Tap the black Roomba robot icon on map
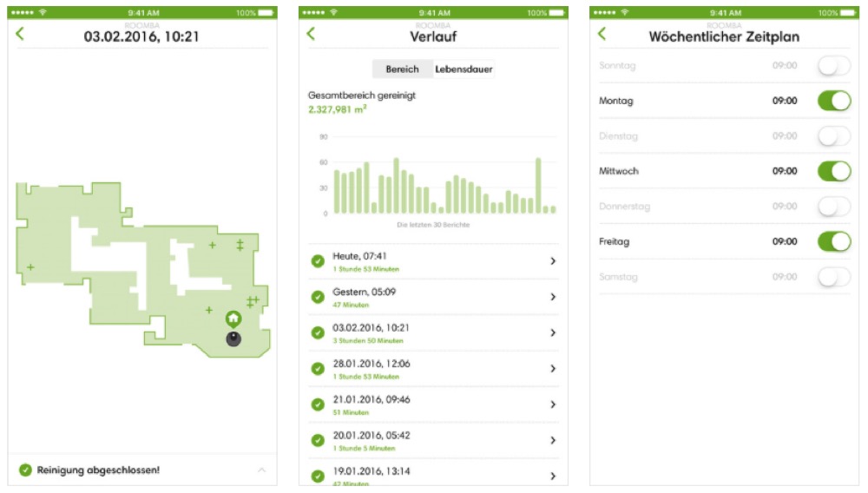Viewport: 868px width, 493px height. tap(233, 339)
